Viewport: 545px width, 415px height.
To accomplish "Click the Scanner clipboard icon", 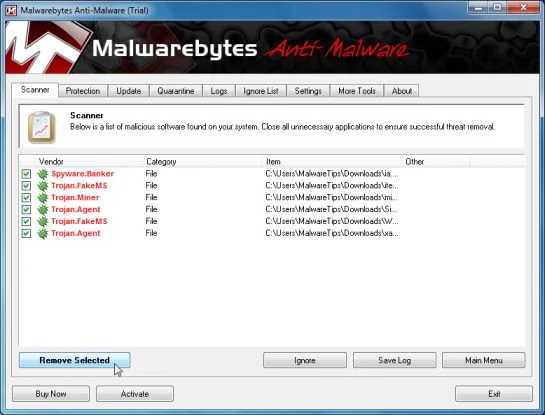I will (x=42, y=127).
